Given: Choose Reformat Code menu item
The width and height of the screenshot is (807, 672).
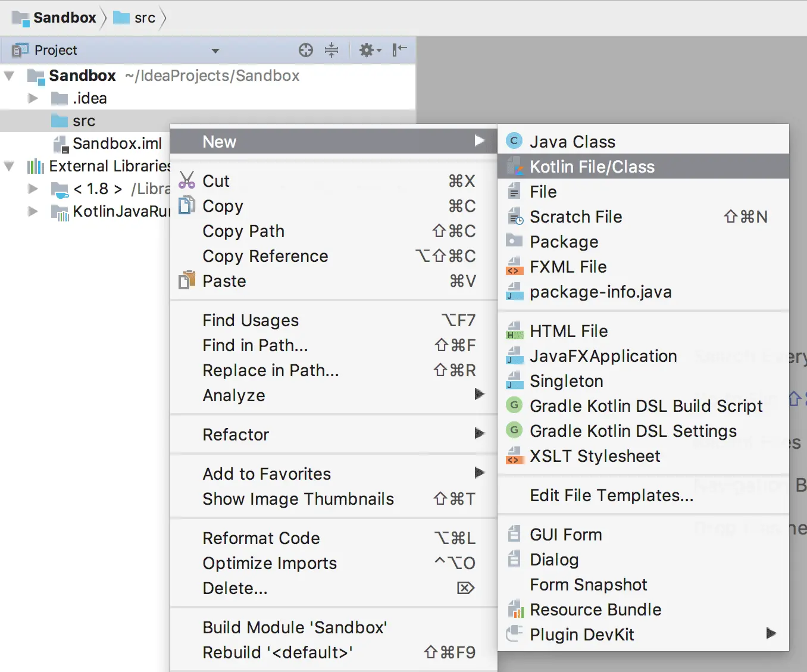Looking at the screenshot, I should (x=334, y=538).
